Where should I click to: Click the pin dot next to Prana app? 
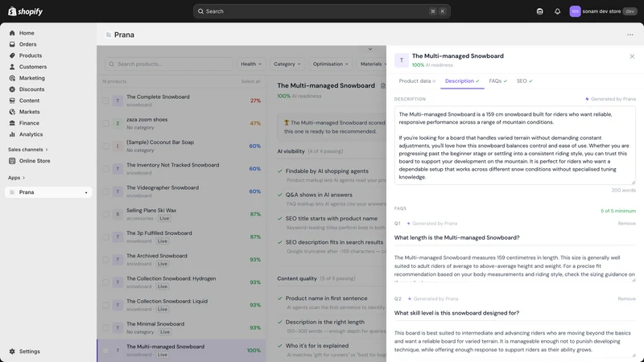pyautogui.click(x=86, y=192)
